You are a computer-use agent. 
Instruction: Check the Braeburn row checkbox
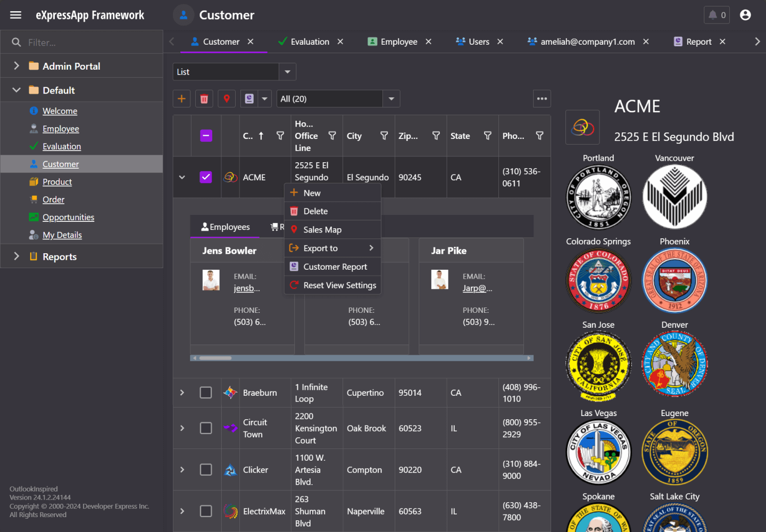(x=206, y=392)
